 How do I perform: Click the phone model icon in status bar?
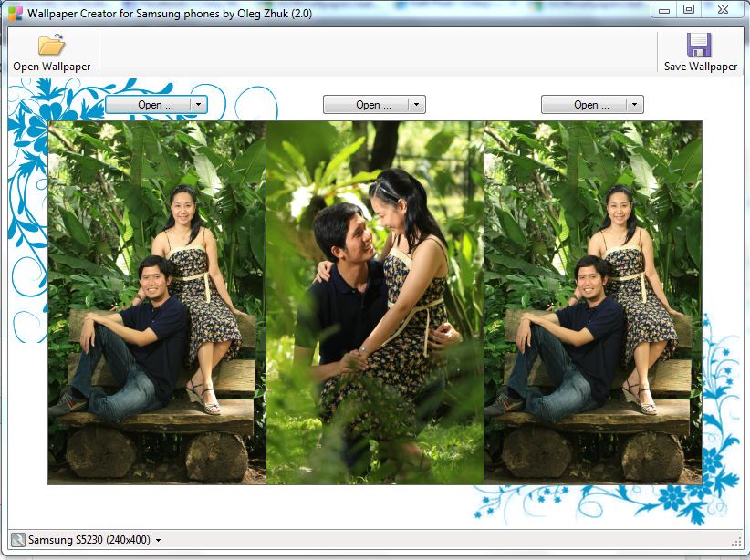pos(17,540)
